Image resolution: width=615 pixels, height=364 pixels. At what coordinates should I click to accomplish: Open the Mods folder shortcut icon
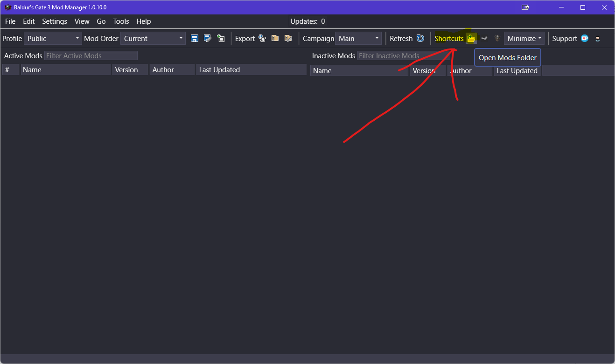[471, 38]
